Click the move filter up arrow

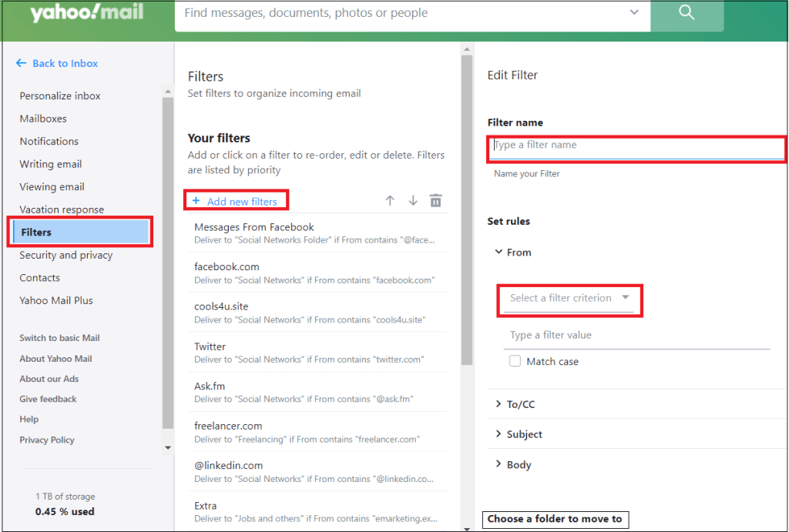coord(390,201)
